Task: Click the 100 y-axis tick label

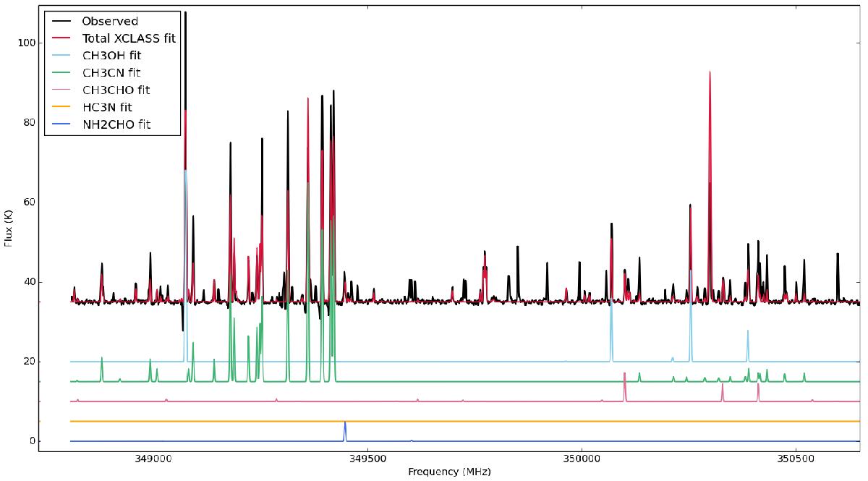Action: pos(25,43)
